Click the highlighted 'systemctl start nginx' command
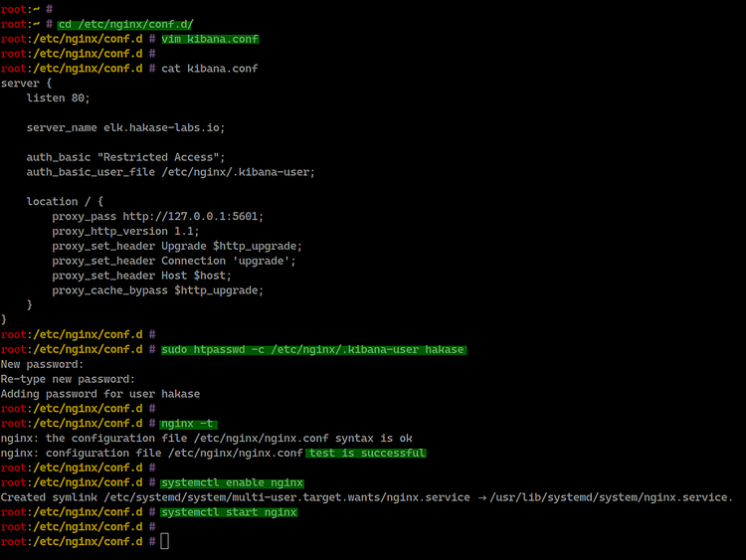The image size is (746, 560). pos(228,511)
